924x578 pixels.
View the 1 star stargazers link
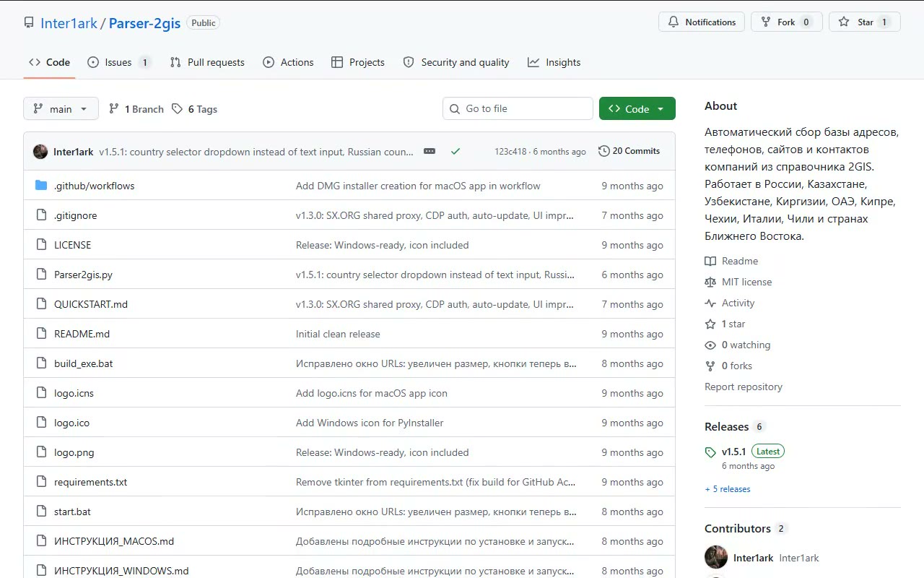[x=725, y=324]
